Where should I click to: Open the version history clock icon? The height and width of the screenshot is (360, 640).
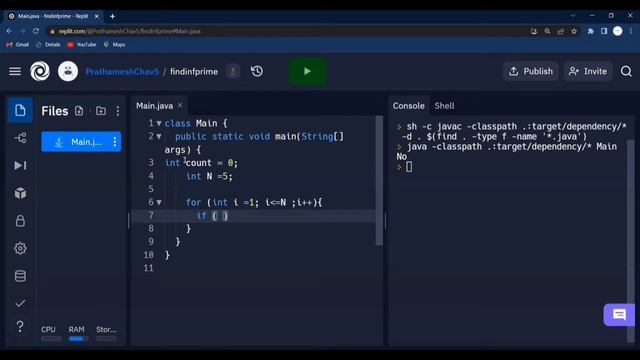pos(257,71)
